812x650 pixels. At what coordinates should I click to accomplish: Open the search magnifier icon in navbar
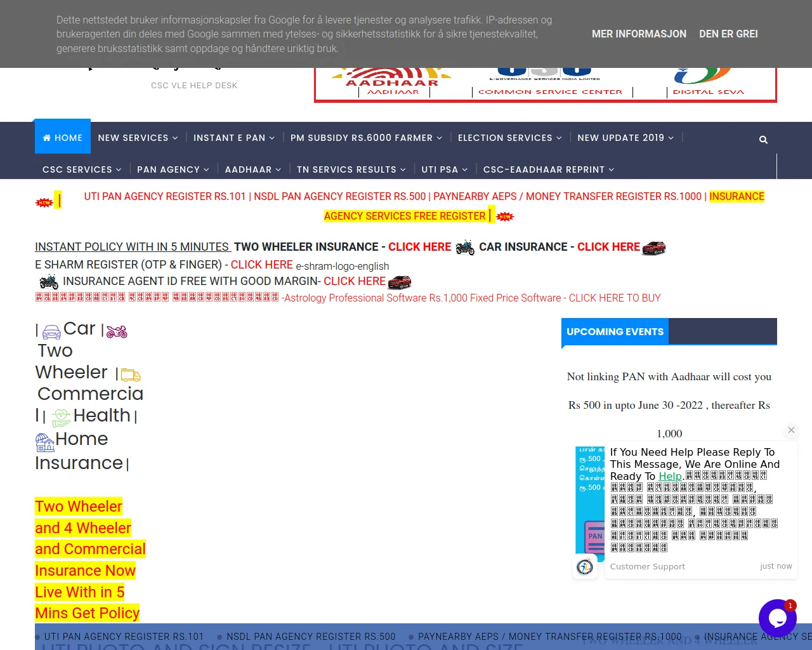click(763, 140)
